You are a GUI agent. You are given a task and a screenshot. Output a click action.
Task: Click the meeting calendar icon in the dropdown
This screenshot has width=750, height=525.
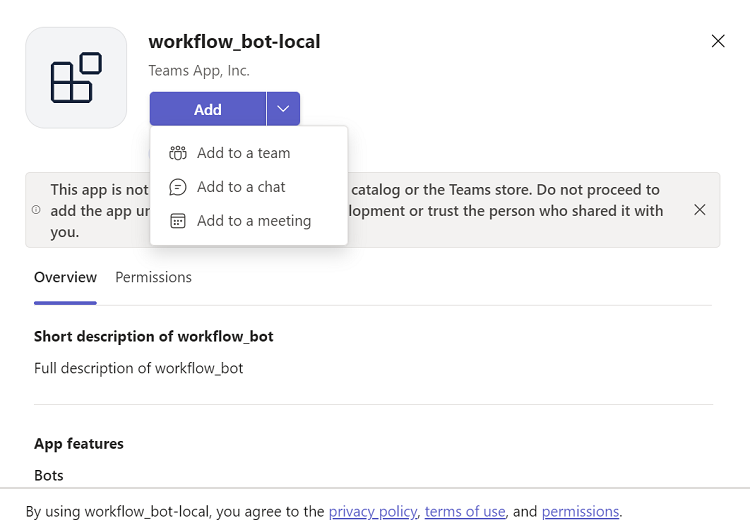(178, 221)
